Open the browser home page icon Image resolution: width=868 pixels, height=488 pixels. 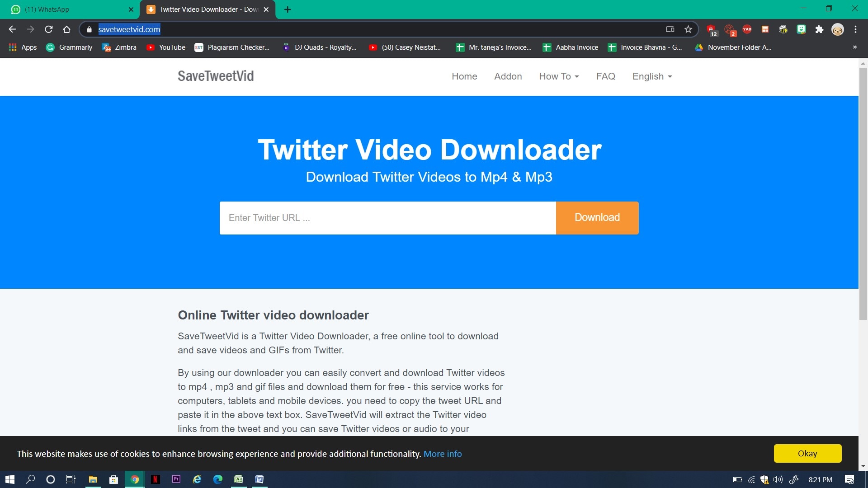pos(66,29)
